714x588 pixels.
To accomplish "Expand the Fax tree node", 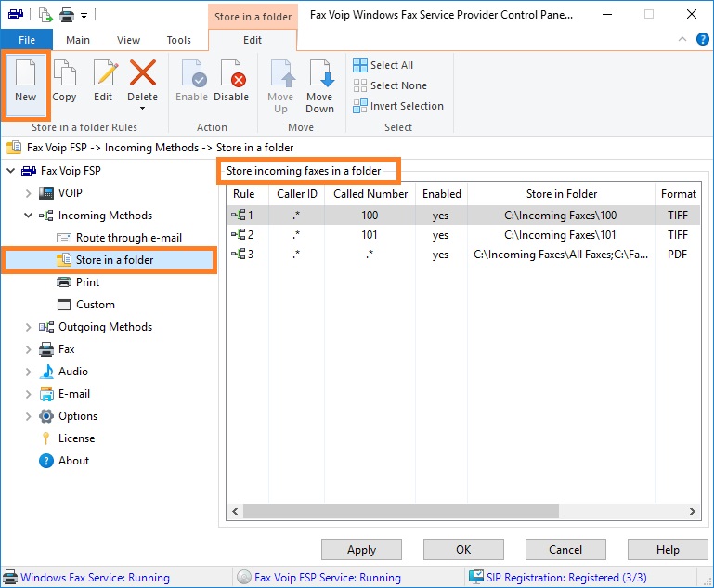I will point(28,349).
